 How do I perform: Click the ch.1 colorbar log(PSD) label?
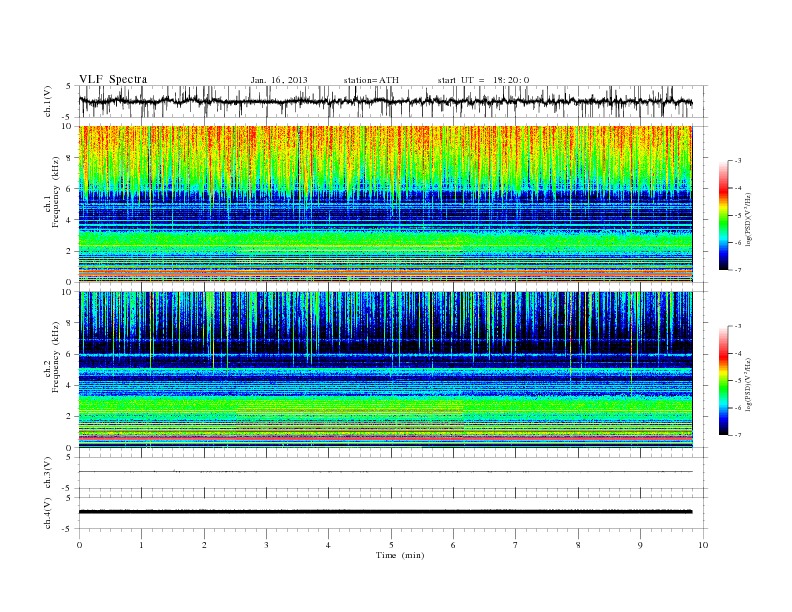748,220
